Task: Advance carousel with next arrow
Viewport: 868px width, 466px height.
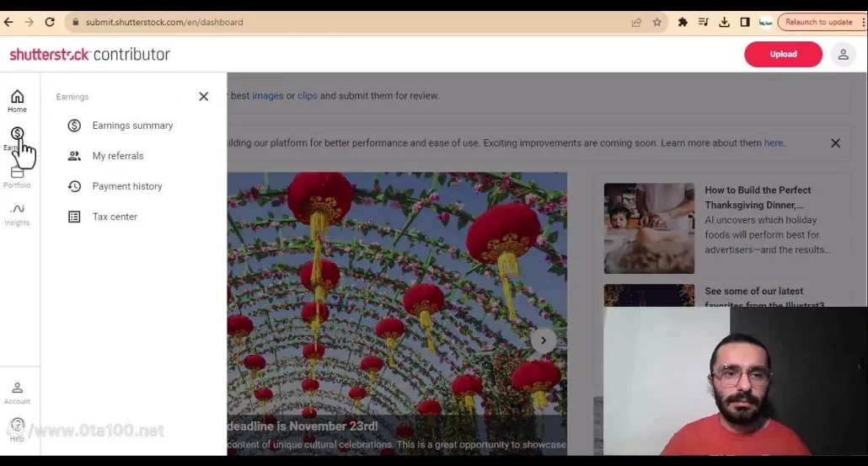Action: tap(544, 340)
